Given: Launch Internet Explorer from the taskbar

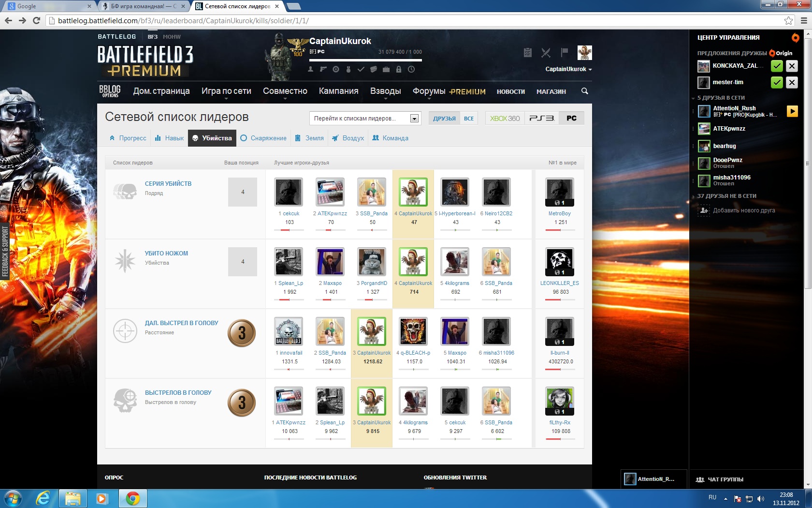Looking at the screenshot, I should [x=43, y=498].
